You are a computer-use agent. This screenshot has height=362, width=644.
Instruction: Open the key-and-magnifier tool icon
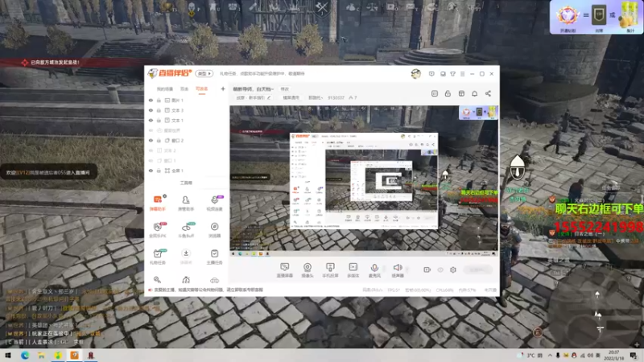click(x=157, y=280)
